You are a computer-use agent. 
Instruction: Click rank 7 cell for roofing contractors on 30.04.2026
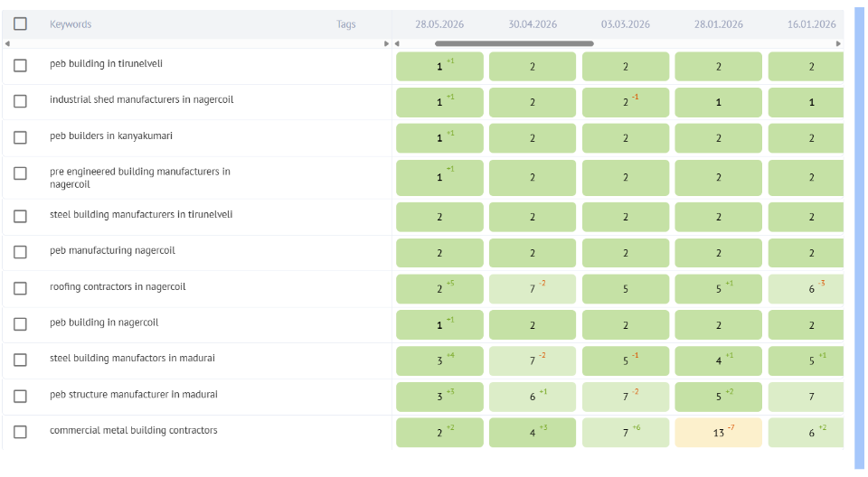(x=533, y=289)
